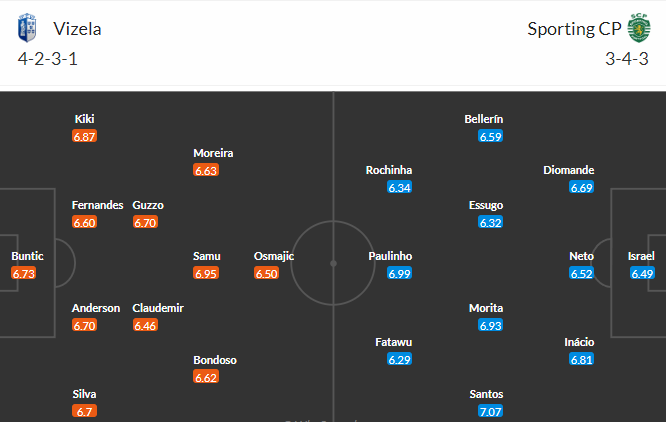Open the Vizela team name link
Screen dimensions: 666x422
point(77,29)
